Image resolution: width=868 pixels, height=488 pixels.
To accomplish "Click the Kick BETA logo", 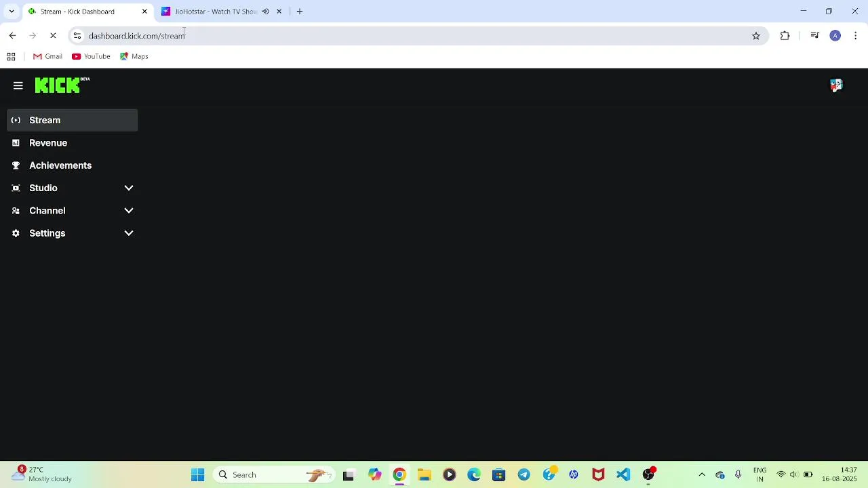I will coord(62,85).
